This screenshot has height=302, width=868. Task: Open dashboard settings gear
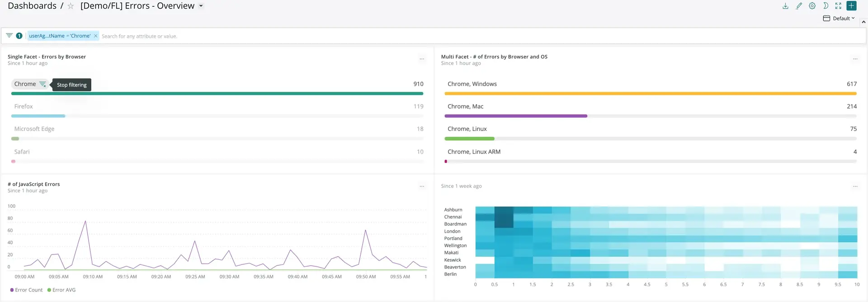click(812, 6)
